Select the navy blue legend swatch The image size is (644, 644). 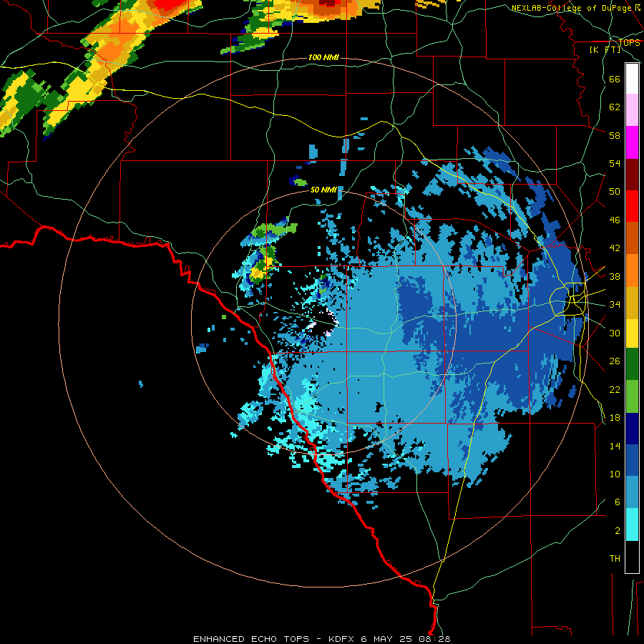click(x=632, y=429)
